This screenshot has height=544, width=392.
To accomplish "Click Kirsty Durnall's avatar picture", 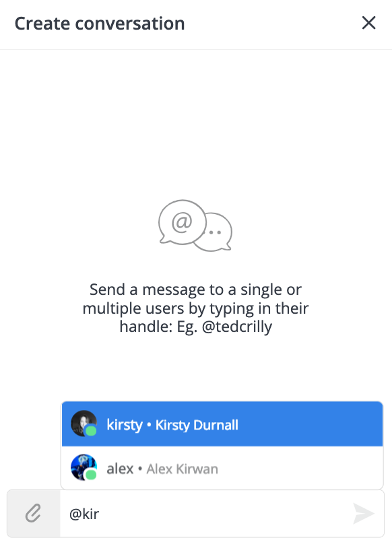I will (x=84, y=423).
